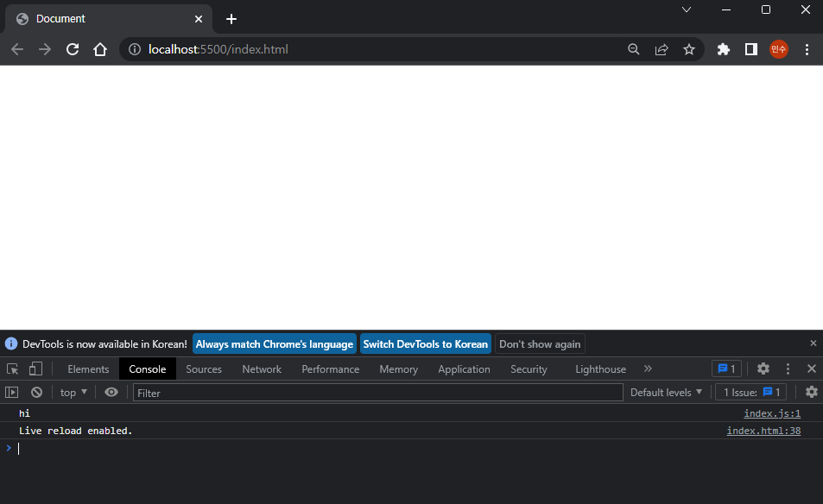Open the Performance tab
The height and width of the screenshot is (504, 823).
point(331,369)
